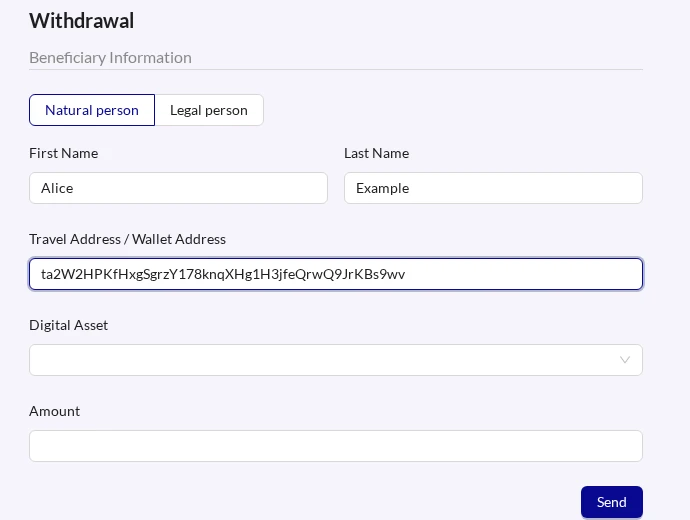Focus the Last Name field containing Example
Image resolution: width=690 pixels, height=520 pixels.
tap(493, 188)
